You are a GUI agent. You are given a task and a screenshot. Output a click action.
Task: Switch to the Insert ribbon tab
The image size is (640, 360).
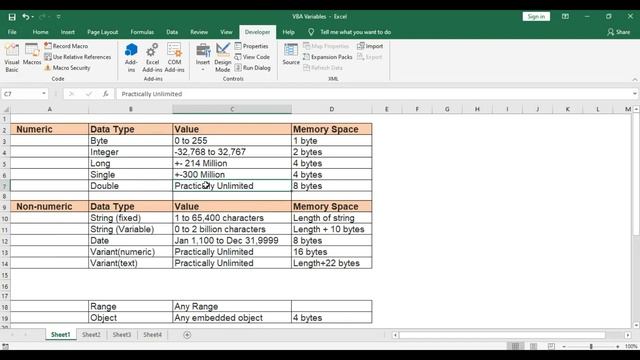[x=68, y=32]
